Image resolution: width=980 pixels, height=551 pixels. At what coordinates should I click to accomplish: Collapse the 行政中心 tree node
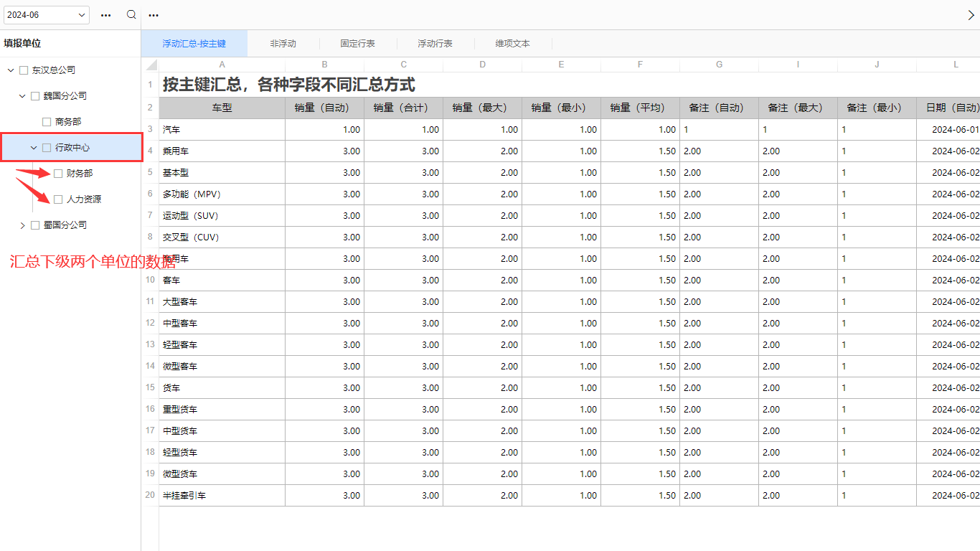pyautogui.click(x=34, y=148)
